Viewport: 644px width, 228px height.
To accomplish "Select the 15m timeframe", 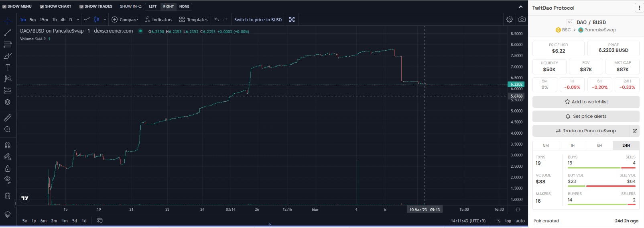I will coord(44,20).
